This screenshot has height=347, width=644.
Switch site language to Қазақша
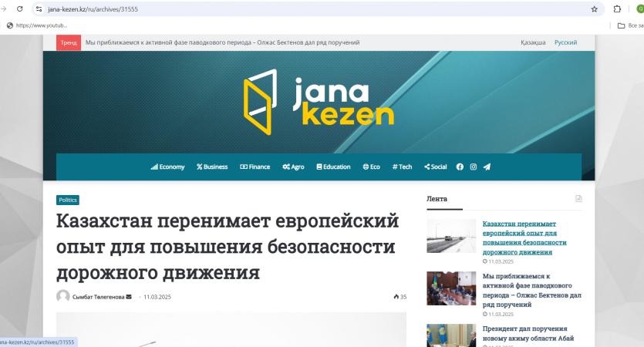tap(533, 42)
